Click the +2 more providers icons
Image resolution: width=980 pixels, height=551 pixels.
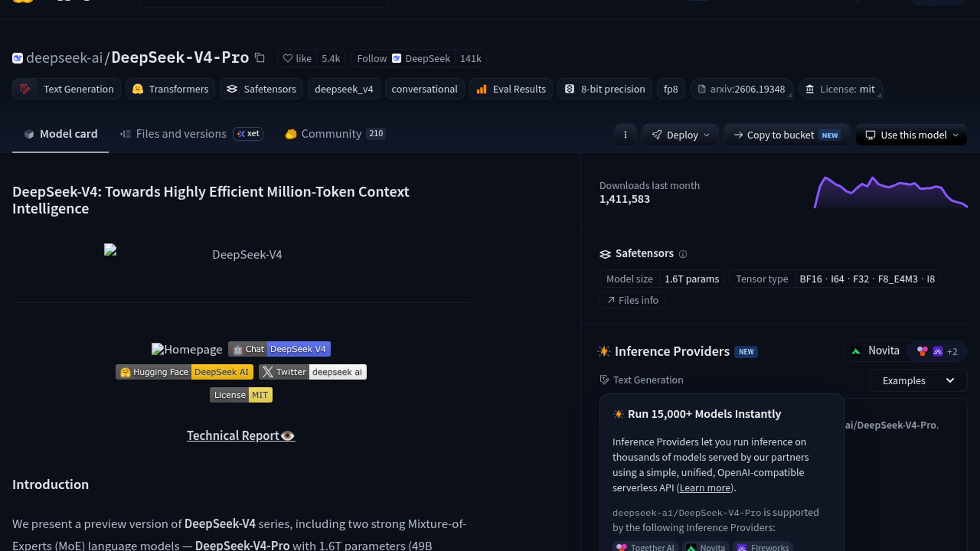pos(938,352)
